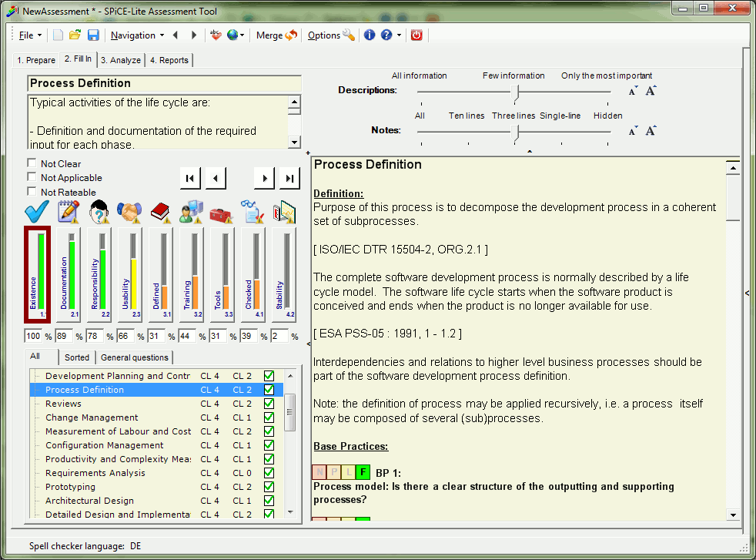Check the Not Clear checkbox
Viewport: 756px width, 560px height.
[x=32, y=163]
